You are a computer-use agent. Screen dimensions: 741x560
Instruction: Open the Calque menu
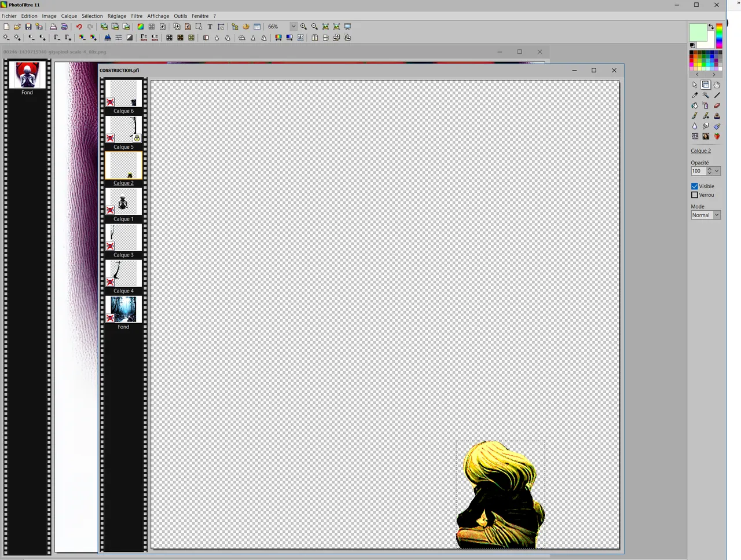pyautogui.click(x=69, y=16)
